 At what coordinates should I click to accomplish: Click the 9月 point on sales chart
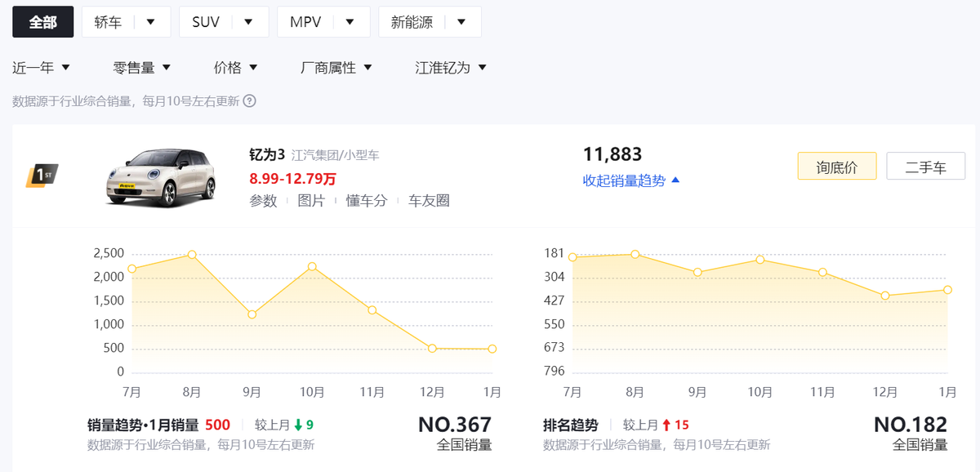click(x=252, y=314)
